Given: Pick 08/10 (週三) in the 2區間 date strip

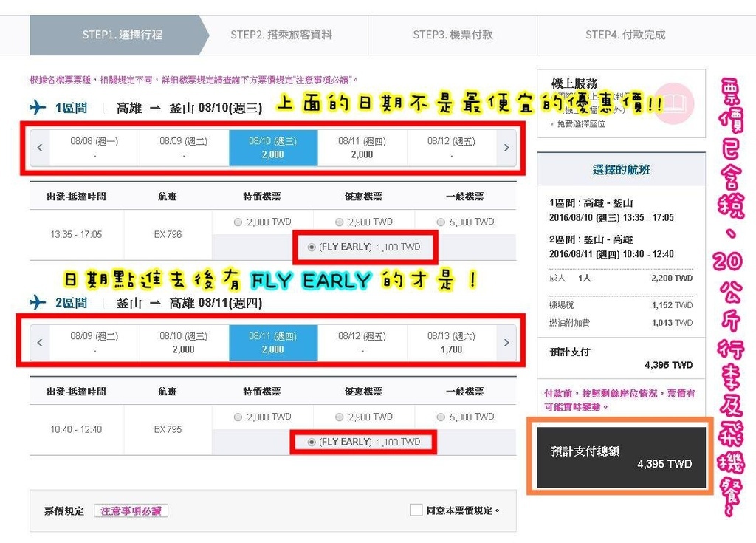Looking at the screenshot, I should pos(184,343).
